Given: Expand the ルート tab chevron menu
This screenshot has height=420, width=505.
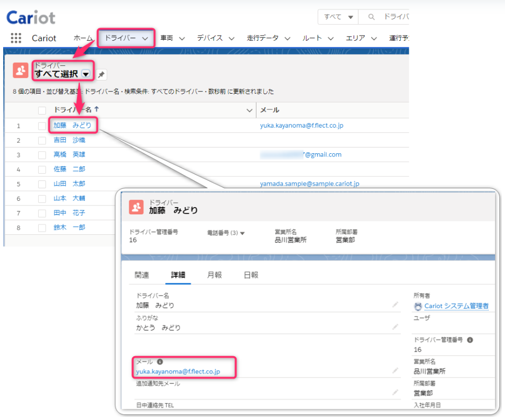Looking at the screenshot, I should [331, 39].
